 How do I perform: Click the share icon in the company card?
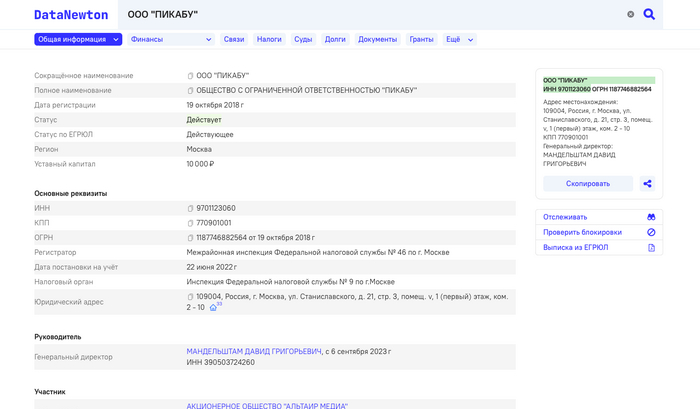(x=647, y=184)
